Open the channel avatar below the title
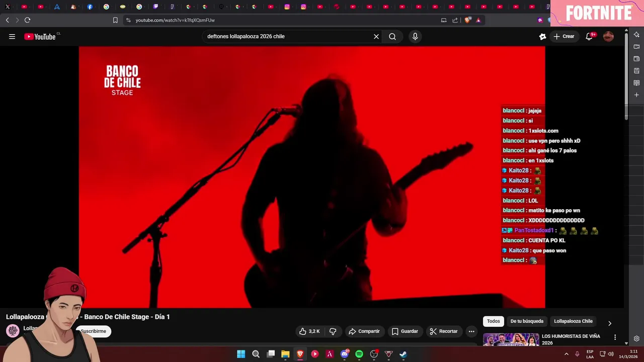The width and height of the screenshot is (644, 362). pyautogui.click(x=13, y=330)
